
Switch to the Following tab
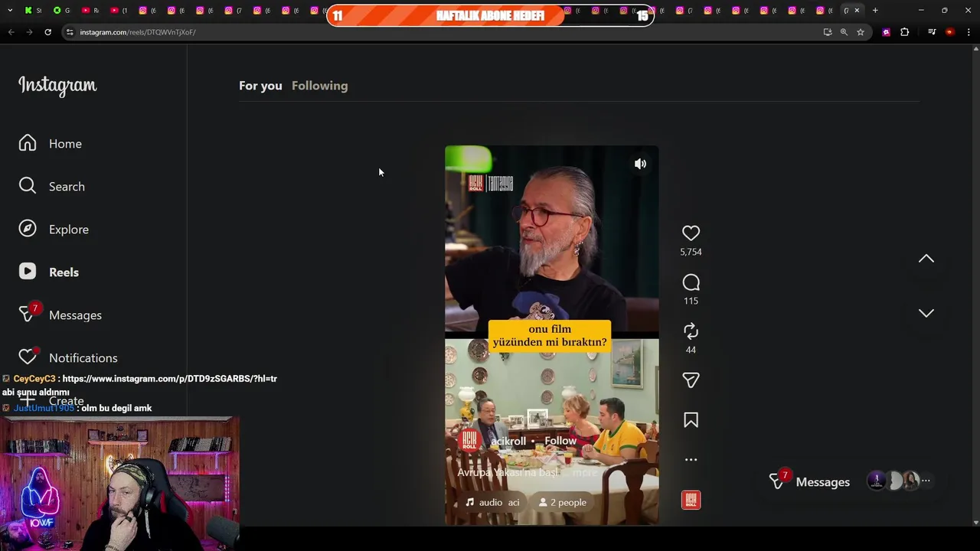[319, 86]
